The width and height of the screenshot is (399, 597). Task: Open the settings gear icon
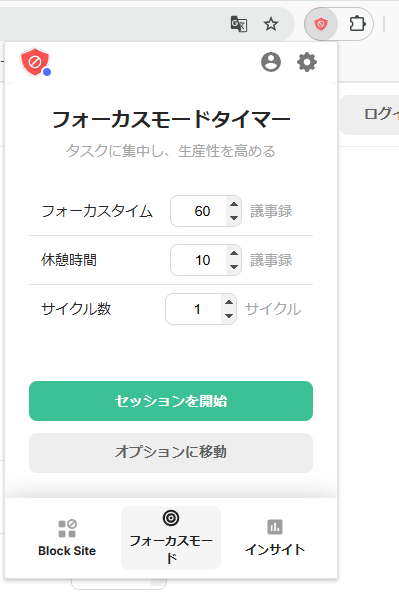point(306,62)
